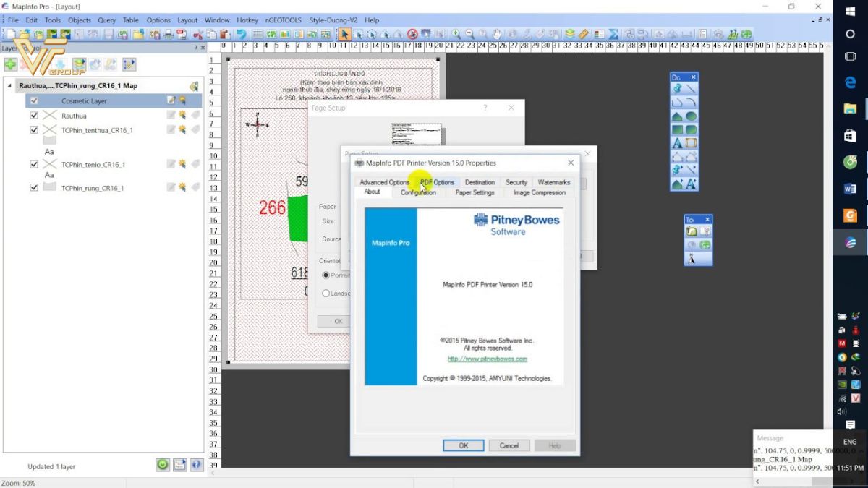
Task: Click the blue help icon at Layer Control bottom
Action: point(196,465)
